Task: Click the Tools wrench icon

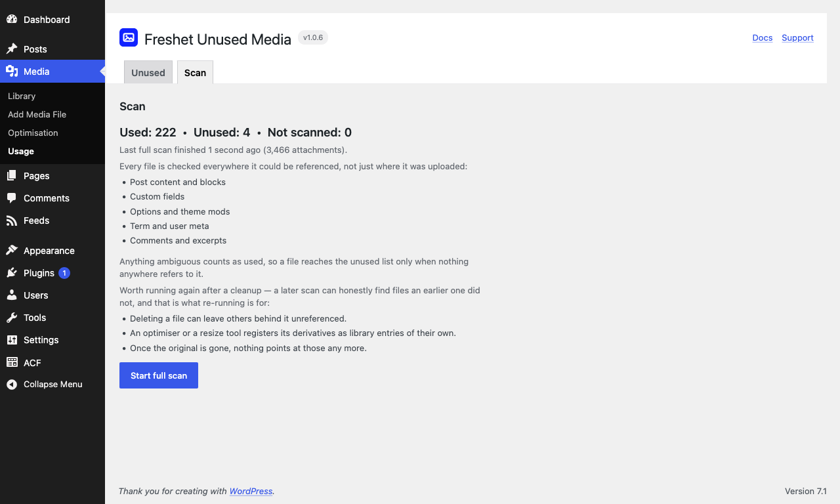Action: (12, 318)
